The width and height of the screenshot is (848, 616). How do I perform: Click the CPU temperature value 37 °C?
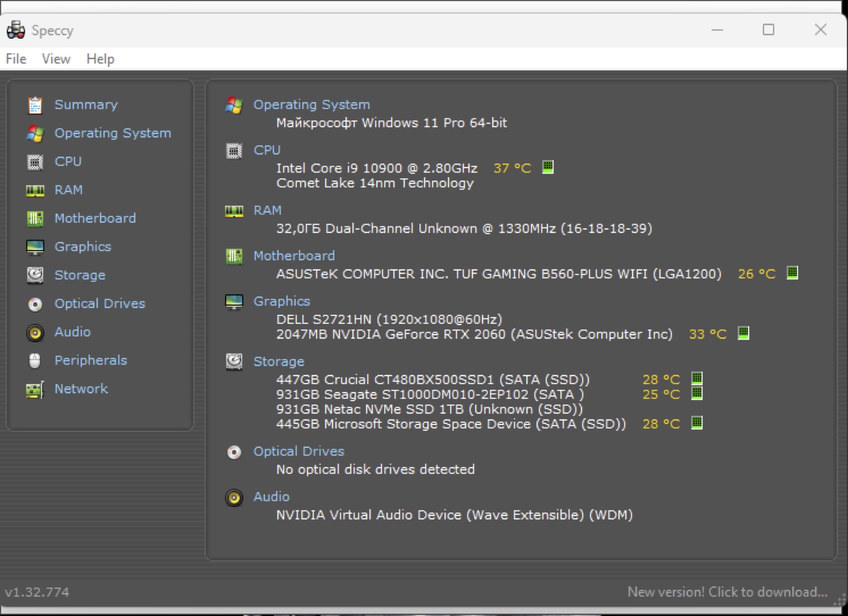point(512,168)
